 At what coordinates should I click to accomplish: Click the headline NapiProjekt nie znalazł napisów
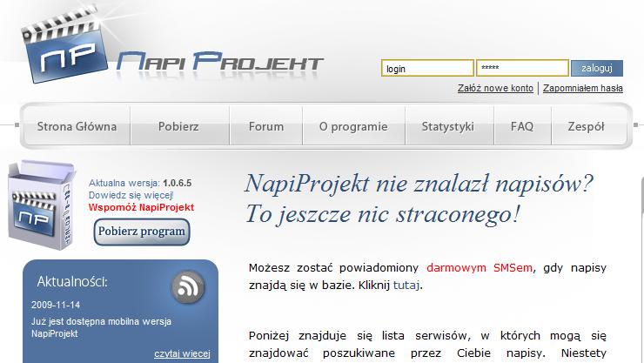click(419, 183)
